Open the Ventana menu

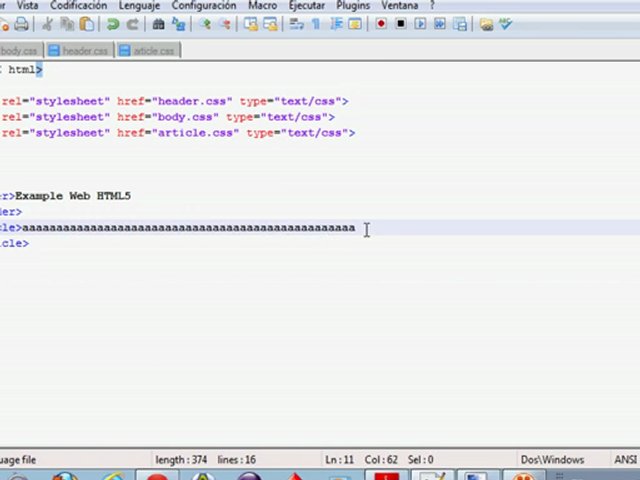400,6
